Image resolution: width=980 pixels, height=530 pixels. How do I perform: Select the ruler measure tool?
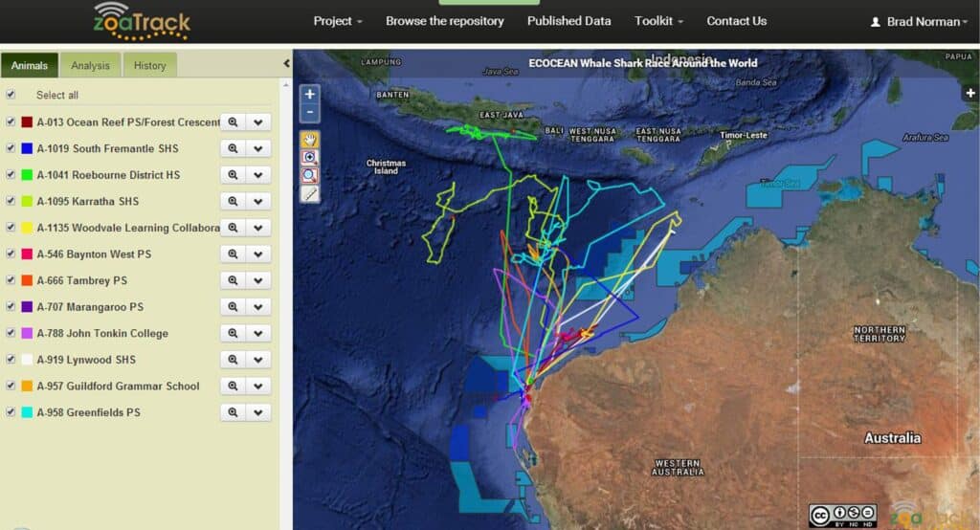309,194
